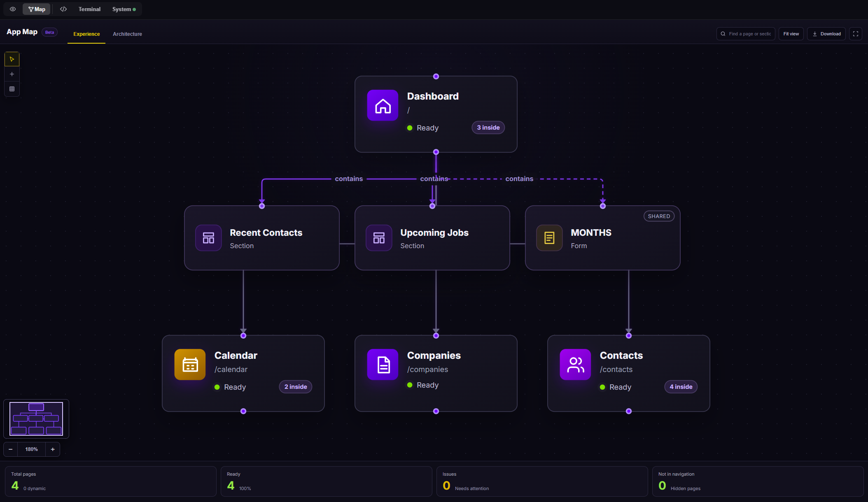Click the Download button
The image size is (868, 502).
coord(826,34)
